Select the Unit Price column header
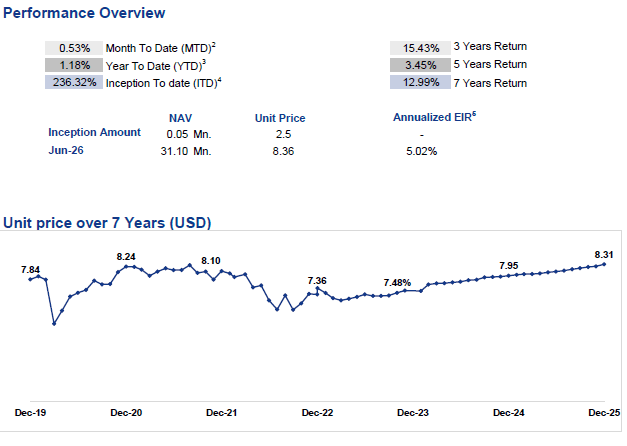 pyautogui.click(x=280, y=118)
